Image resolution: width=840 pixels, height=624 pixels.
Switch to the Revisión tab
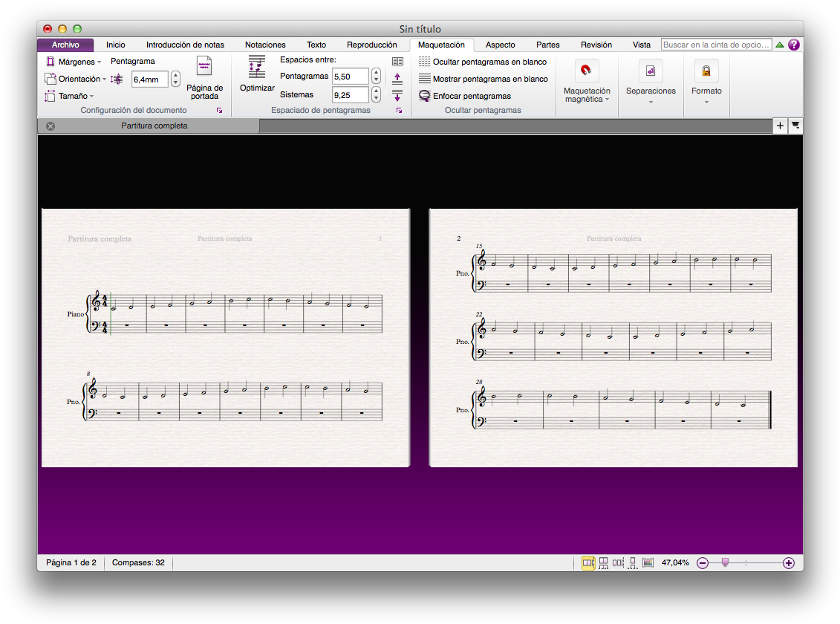pos(596,45)
